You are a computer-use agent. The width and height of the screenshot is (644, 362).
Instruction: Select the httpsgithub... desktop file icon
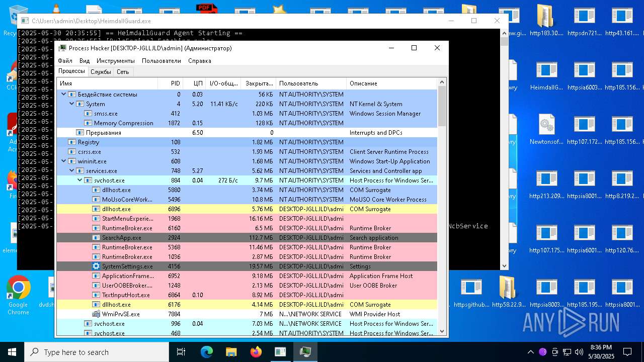point(471,292)
